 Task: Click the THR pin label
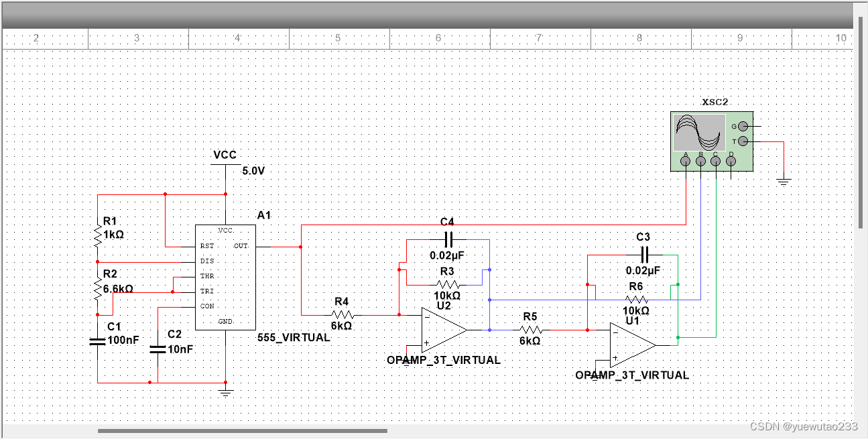pos(206,276)
